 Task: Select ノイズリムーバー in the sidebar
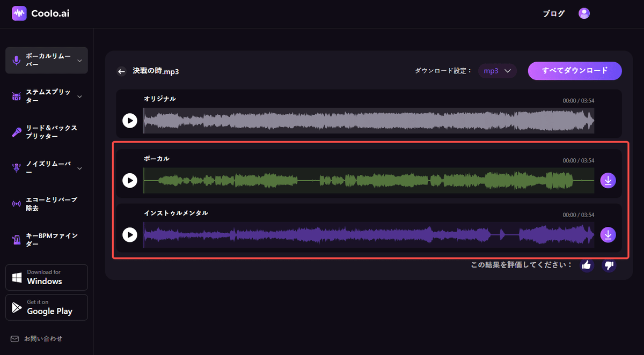[47, 168]
